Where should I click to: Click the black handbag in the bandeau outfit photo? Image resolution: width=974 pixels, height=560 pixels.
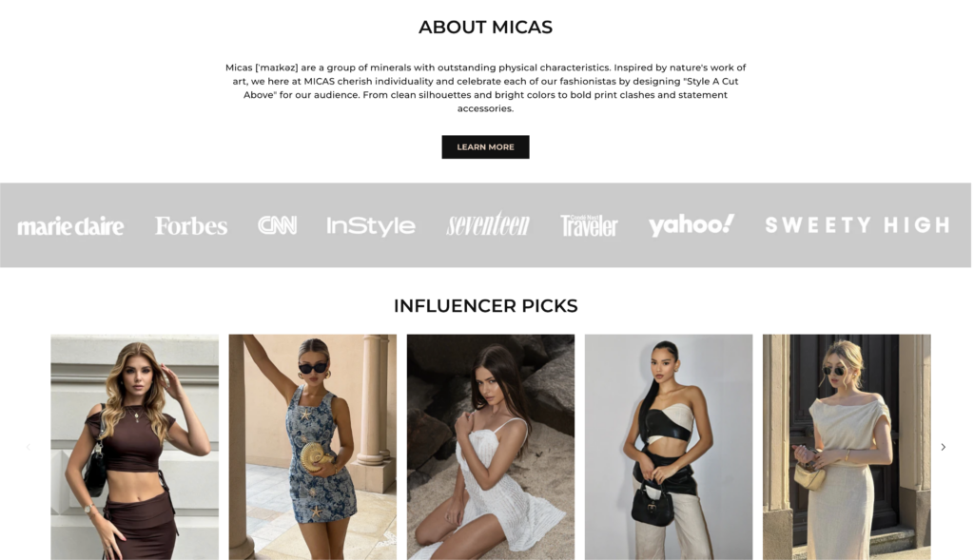click(x=653, y=504)
